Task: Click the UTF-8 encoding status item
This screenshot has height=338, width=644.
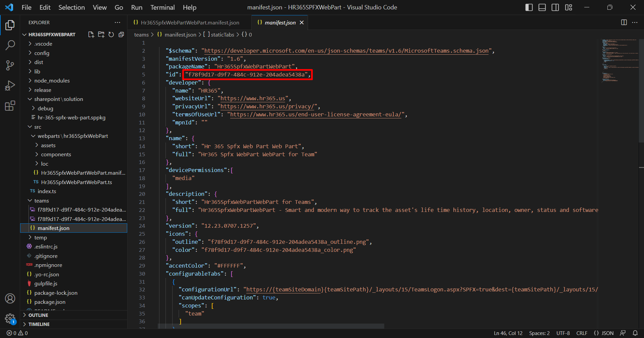Action: tap(563, 333)
